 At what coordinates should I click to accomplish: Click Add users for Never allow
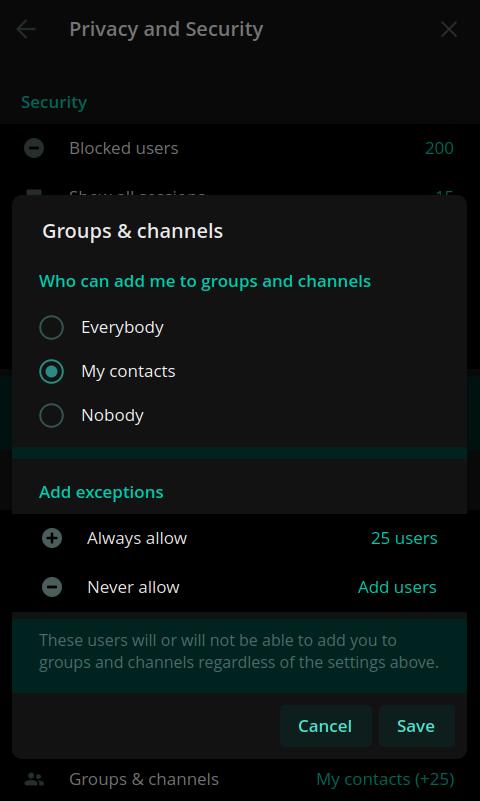coord(397,587)
